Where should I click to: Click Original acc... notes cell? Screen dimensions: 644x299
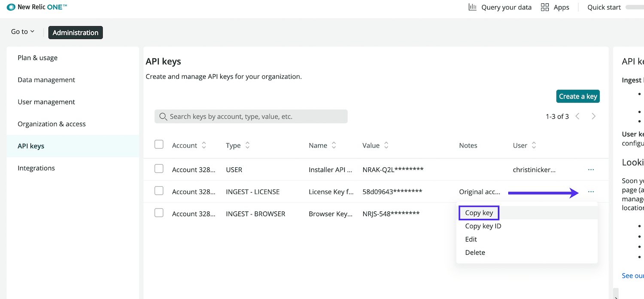click(x=480, y=192)
